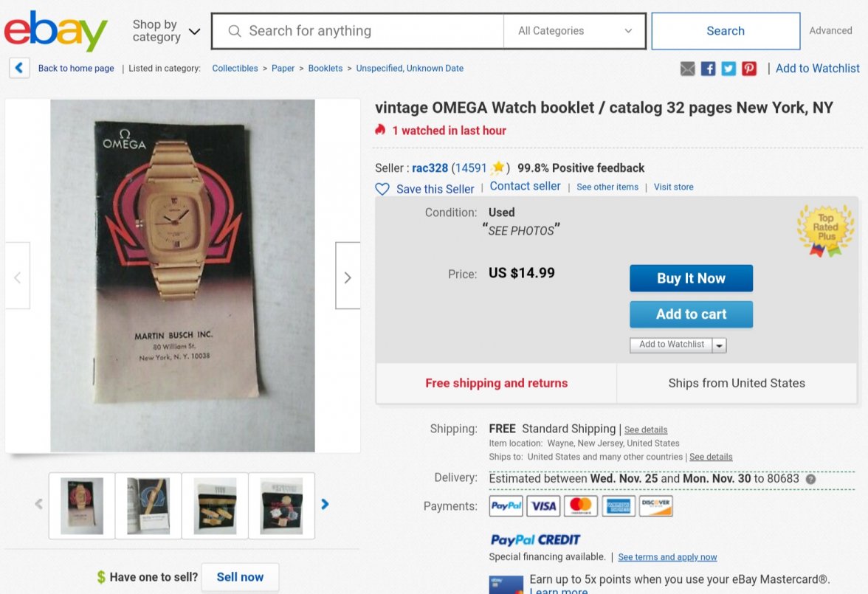Go back using the blue back arrow
This screenshot has height=594, width=868.
tap(19, 68)
